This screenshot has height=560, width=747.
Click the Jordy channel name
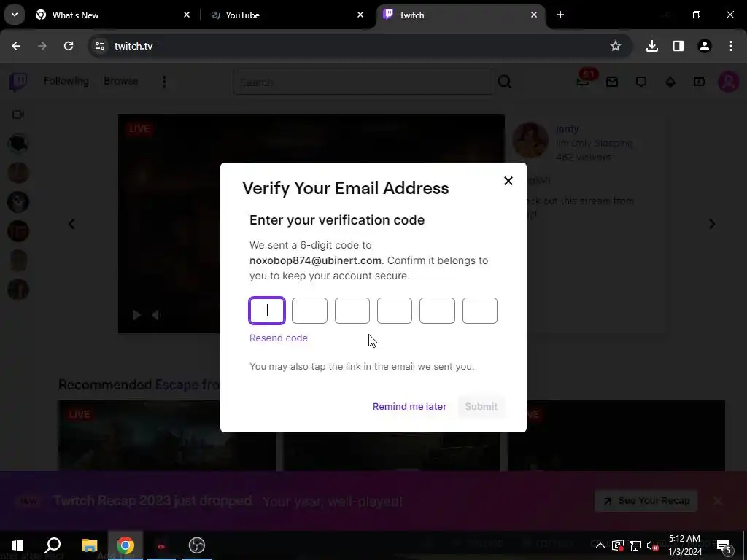[x=567, y=129]
